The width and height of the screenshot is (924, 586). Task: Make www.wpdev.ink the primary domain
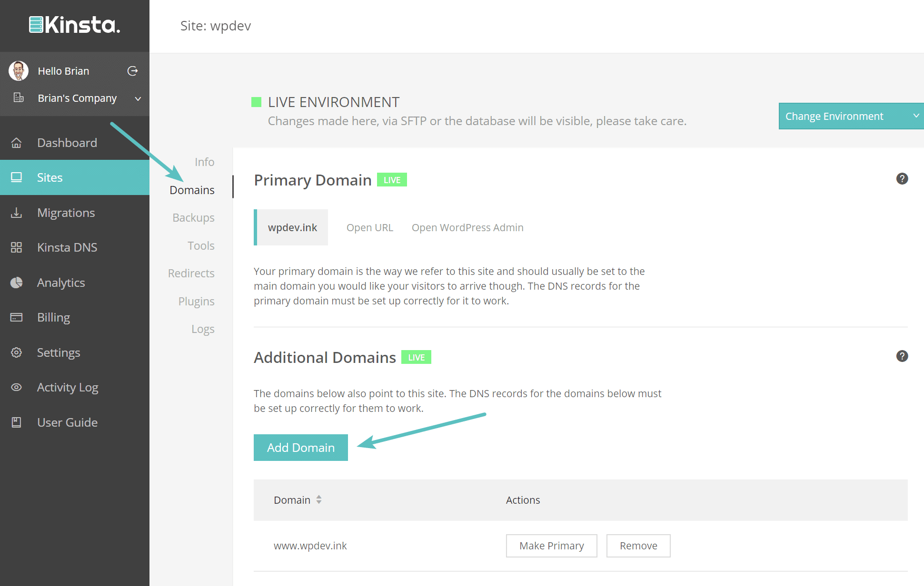coord(551,546)
